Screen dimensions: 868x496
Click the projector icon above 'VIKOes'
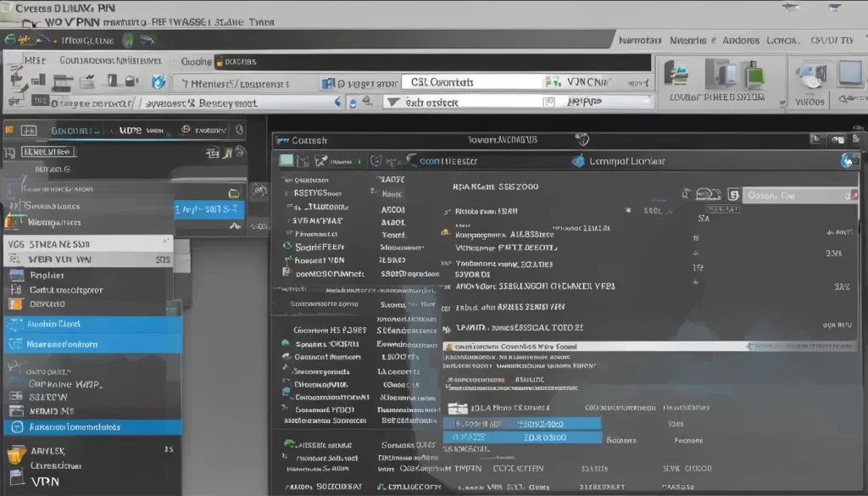(810, 76)
